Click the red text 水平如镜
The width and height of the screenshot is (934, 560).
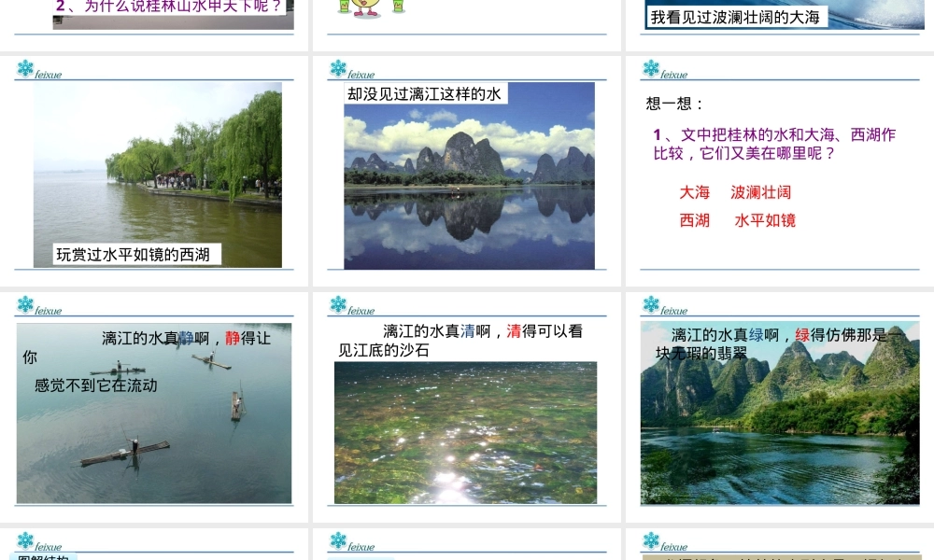765,220
